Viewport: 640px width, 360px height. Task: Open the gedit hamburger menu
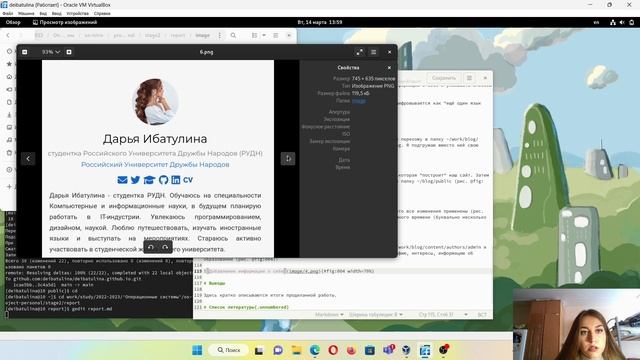pyautogui.click(x=469, y=78)
